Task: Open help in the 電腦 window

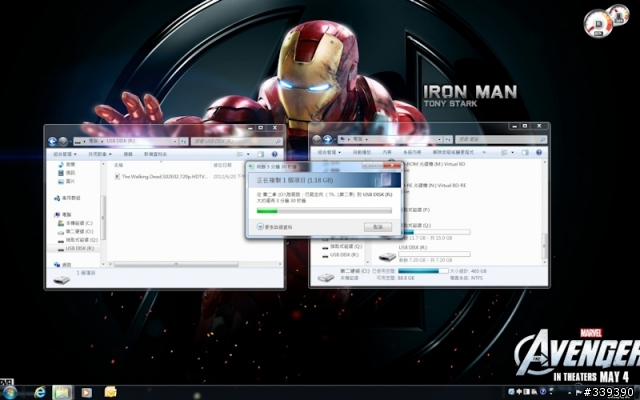Action: (539, 152)
